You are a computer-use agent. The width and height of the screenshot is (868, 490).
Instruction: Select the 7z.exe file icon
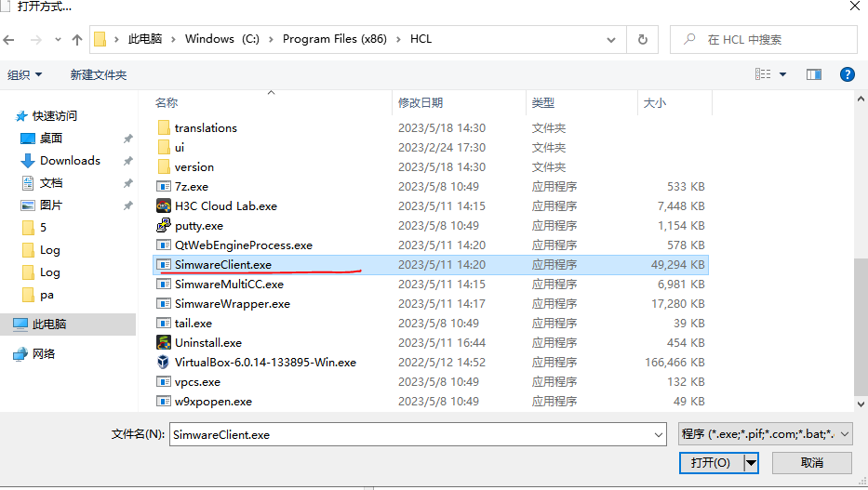click(x=164, y=186)
